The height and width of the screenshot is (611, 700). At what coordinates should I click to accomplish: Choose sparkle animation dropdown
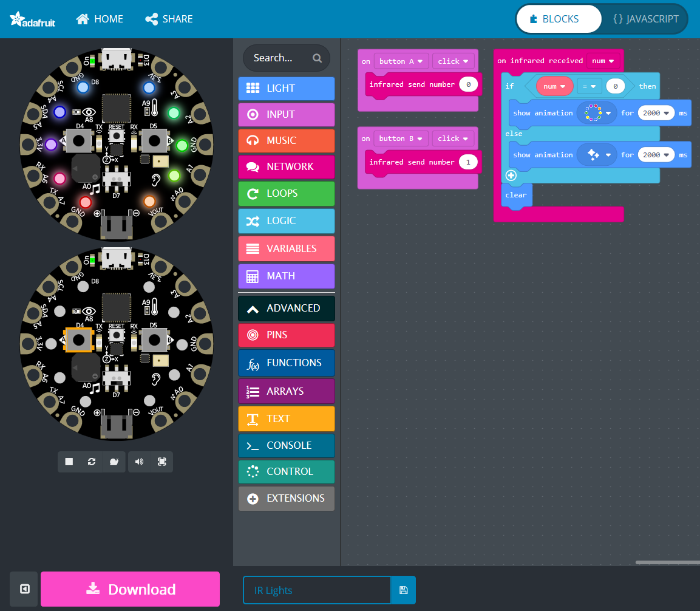click(x=597, y=155)
